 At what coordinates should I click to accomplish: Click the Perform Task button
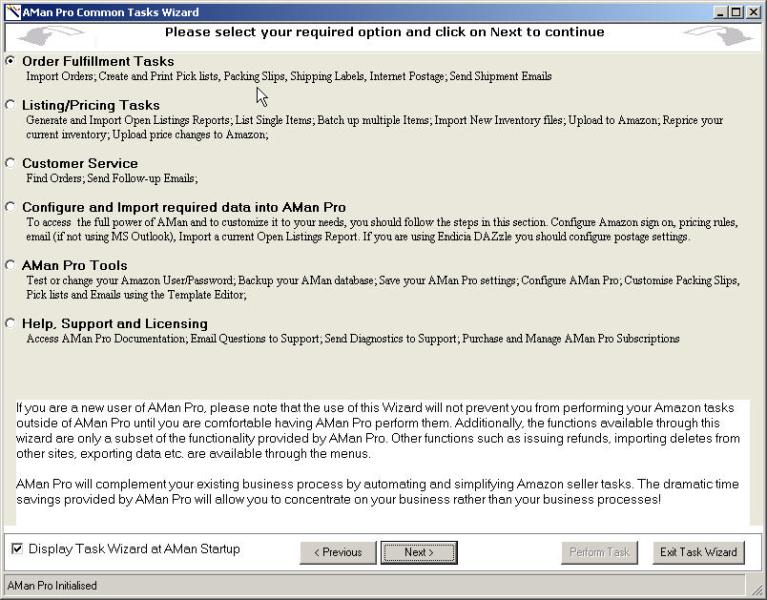[x=599, y=552]
